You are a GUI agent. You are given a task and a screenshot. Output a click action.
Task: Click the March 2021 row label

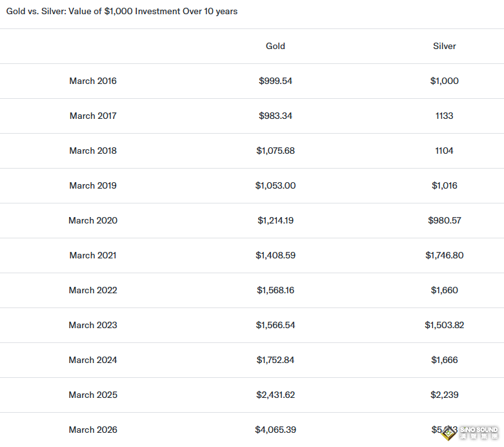pyautogui.click(x=93, y=255)
